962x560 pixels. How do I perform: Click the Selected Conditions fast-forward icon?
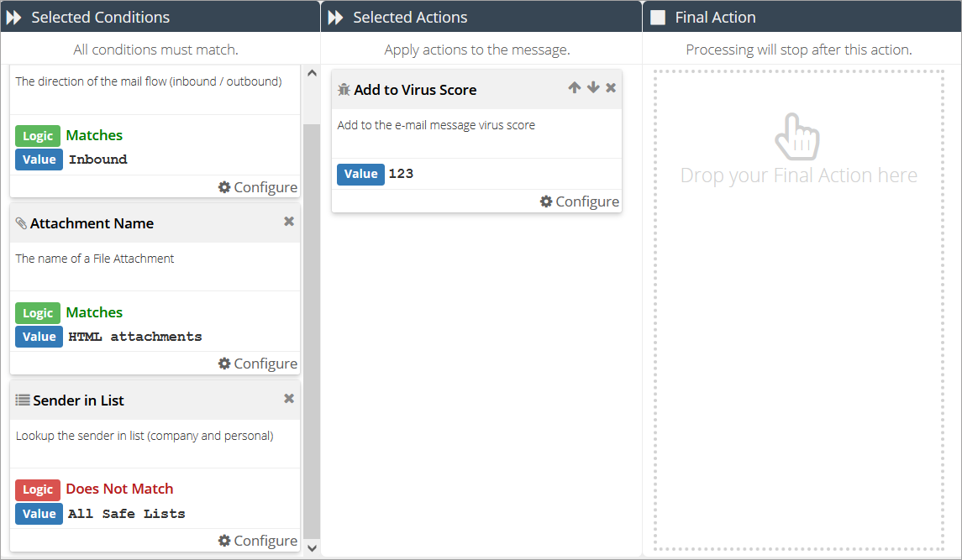click(14, 18)
